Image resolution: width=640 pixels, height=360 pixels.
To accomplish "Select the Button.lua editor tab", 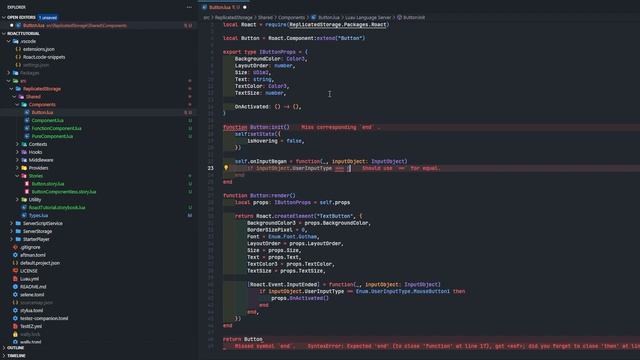I will coord(224,7).
